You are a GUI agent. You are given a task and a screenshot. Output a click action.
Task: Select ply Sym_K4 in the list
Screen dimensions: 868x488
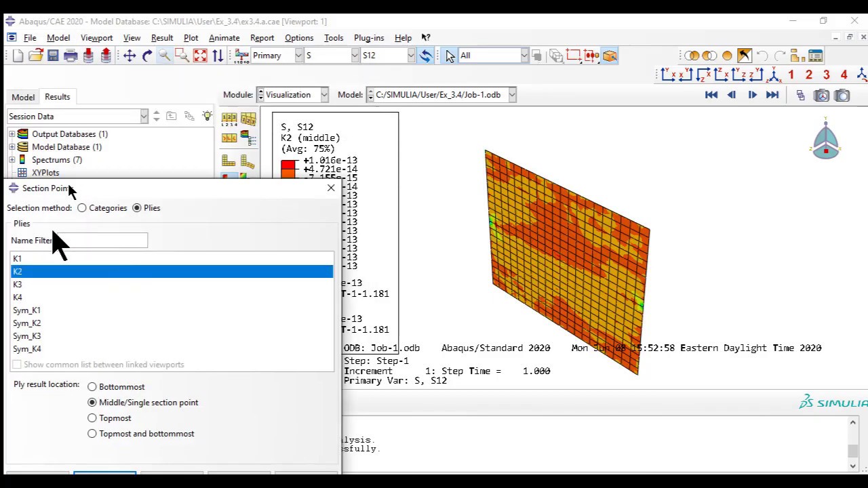coord(172,349)
